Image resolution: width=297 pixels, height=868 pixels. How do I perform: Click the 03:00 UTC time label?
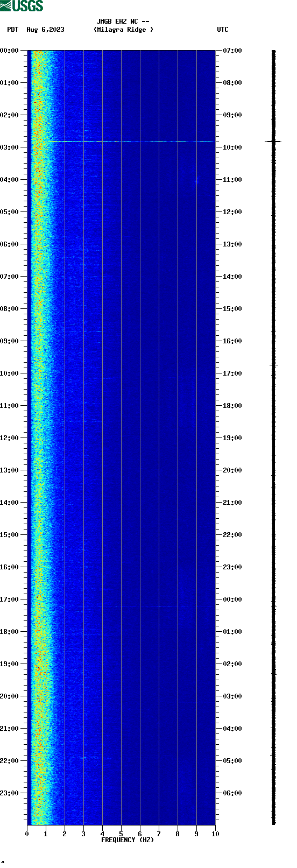coord(232,696)
